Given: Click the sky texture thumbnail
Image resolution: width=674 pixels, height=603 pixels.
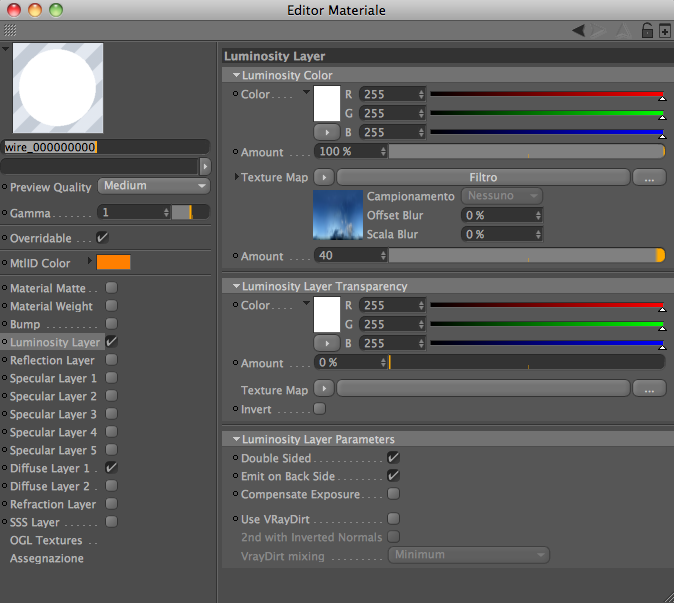Looking at the screenshot, I should tap(338, 215).
